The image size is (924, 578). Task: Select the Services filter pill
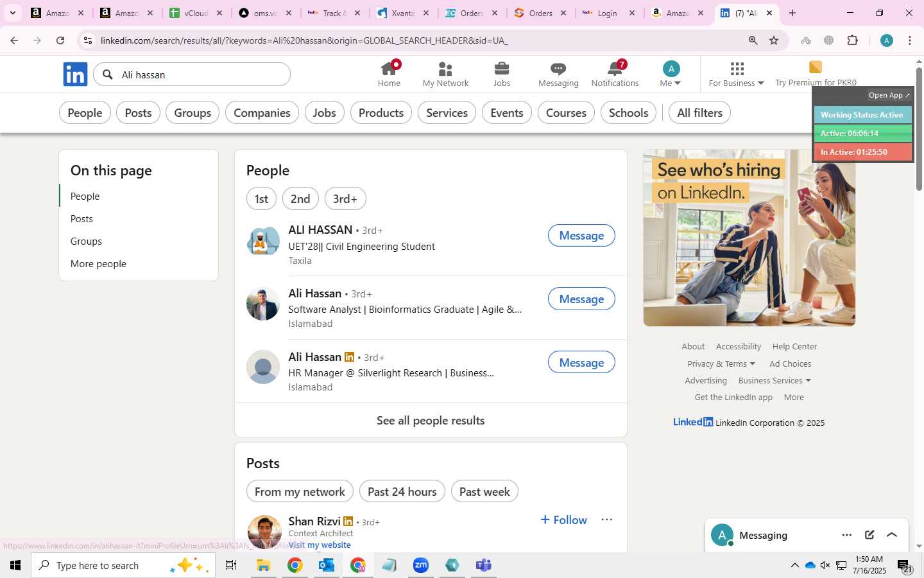447,113
